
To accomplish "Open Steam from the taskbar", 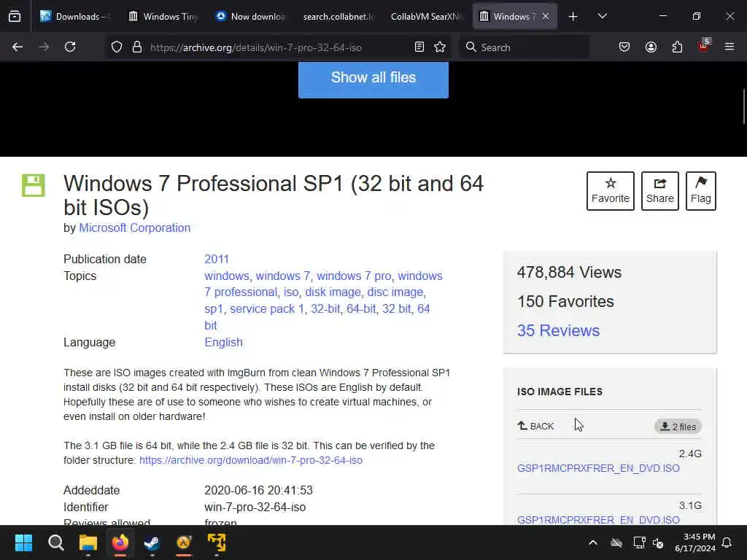I will click(x=152, y=542).
